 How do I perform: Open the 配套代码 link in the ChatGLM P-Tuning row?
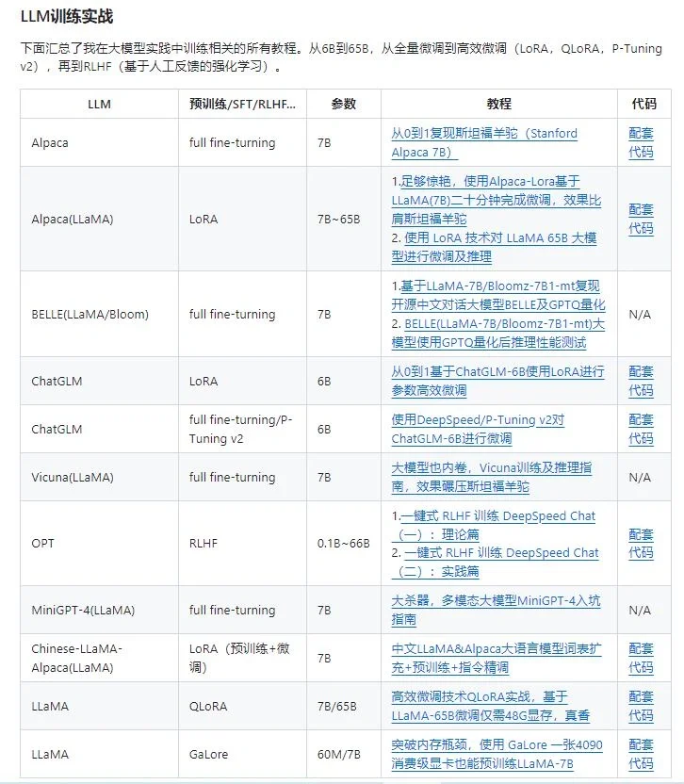pyautogui.click(x=641, y=429)
